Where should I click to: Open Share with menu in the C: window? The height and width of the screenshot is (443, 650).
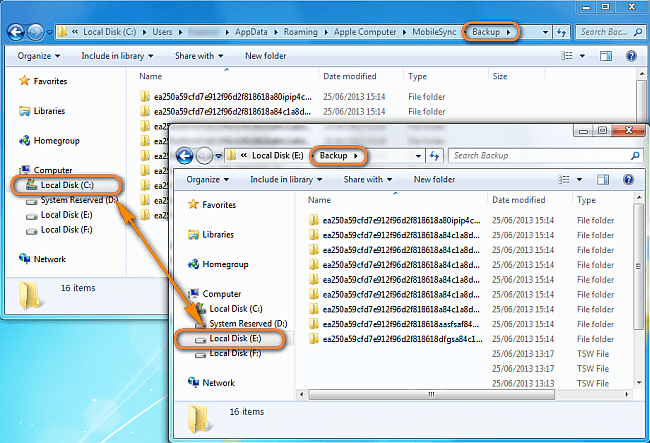[199, 56]
